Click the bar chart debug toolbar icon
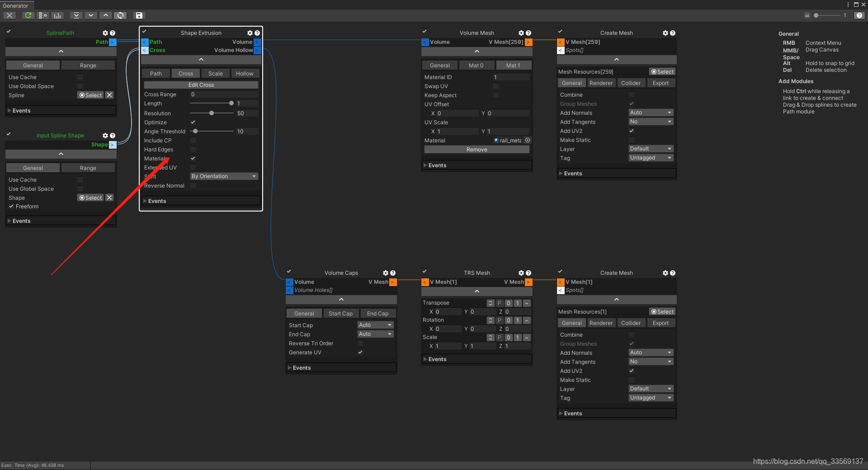 57,15
